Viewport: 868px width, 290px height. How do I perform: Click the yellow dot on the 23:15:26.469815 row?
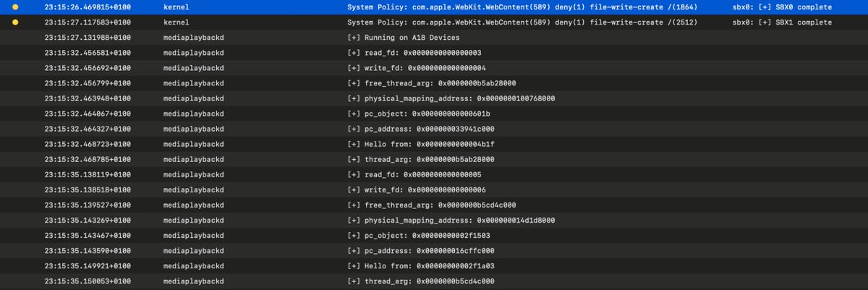tap(15, 7)
